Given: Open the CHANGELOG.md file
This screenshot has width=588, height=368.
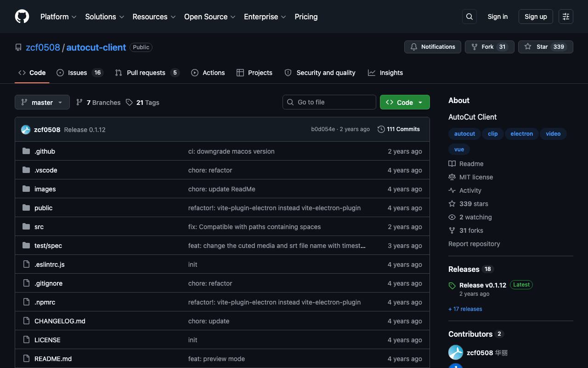Looking at the screenshot, I should (x=60, y=321).
